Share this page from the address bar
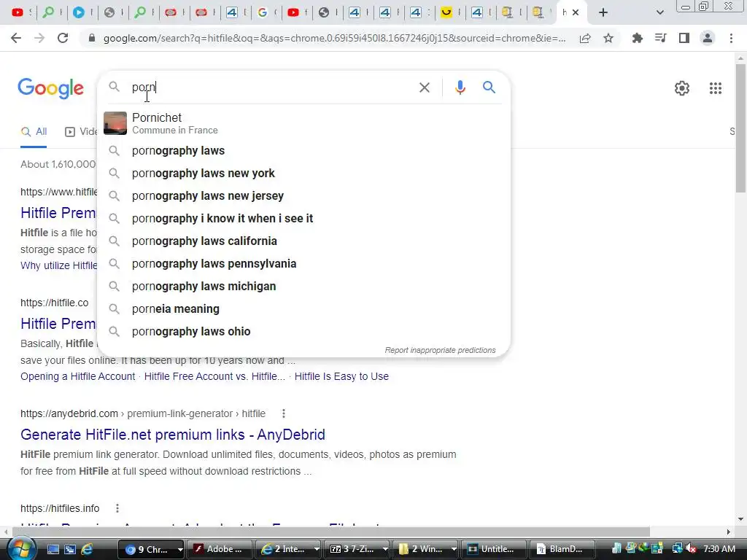The image size is (747, 560). [x=585, y=38]
